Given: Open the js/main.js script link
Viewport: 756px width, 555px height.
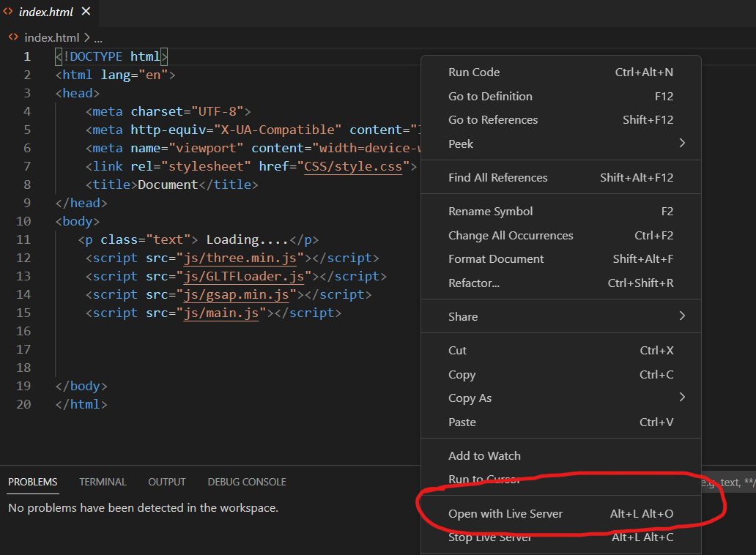Looking at the screenshot, I should 221,313.
